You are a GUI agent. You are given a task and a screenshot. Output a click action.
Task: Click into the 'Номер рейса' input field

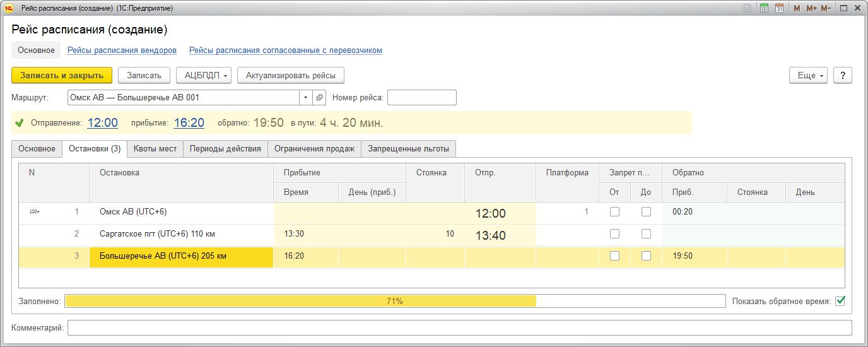coord(421,98)
